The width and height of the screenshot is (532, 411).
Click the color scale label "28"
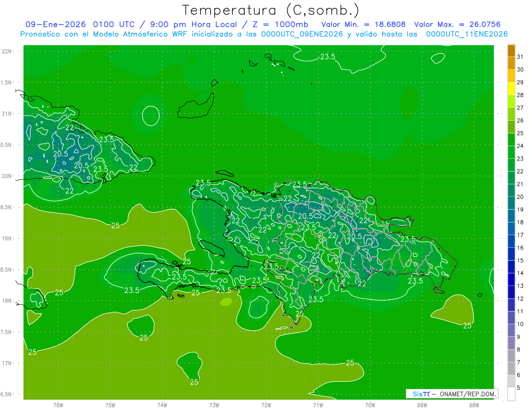click(x=520, y=95)
